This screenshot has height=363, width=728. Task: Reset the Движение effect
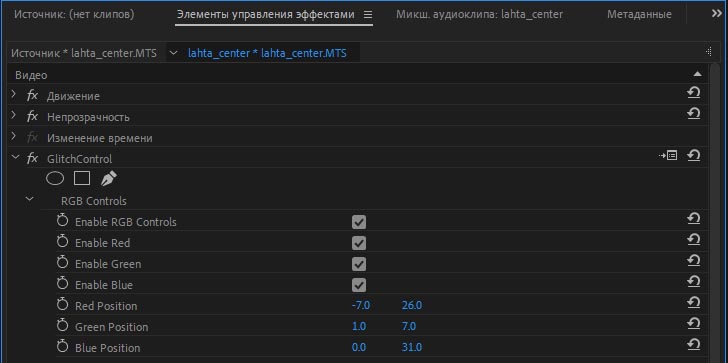[693, 93]
